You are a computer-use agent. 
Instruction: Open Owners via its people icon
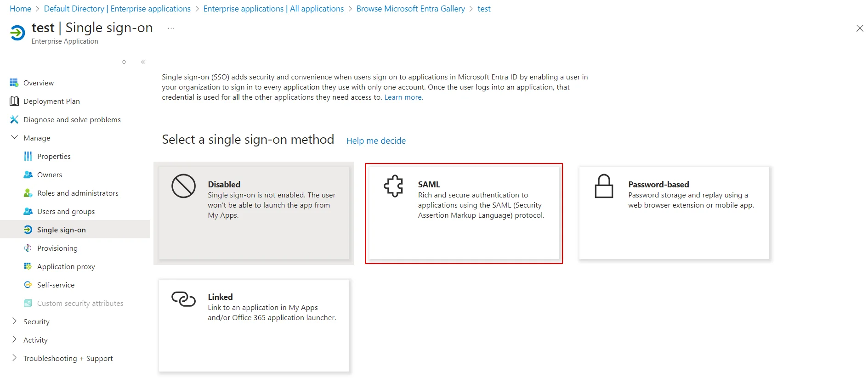click(28, 175)
